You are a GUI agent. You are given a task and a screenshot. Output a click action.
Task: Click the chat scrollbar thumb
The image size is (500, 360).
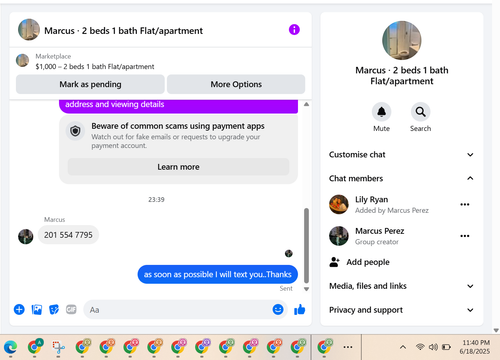point(306,246)
